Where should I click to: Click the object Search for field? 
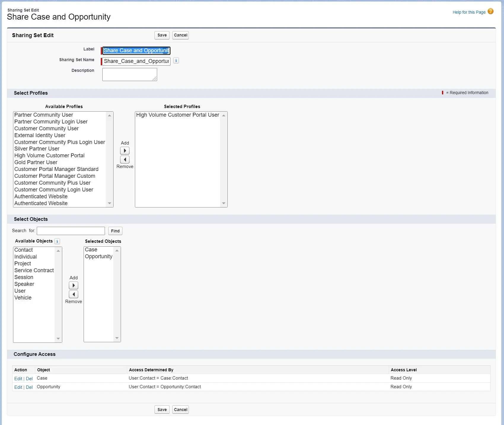tap(71, 231)
